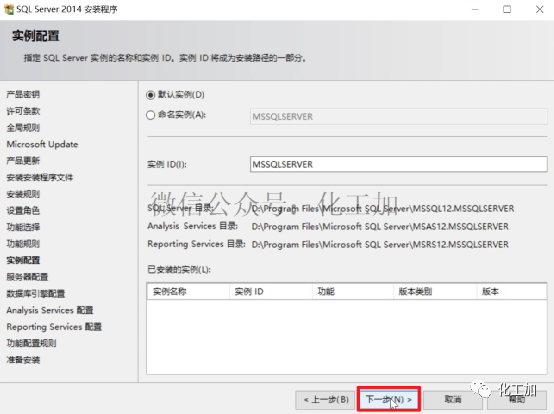The image size is (554, 414).
Task: Select the 许可条款 step in sidebar
Action: pos(23,111)
